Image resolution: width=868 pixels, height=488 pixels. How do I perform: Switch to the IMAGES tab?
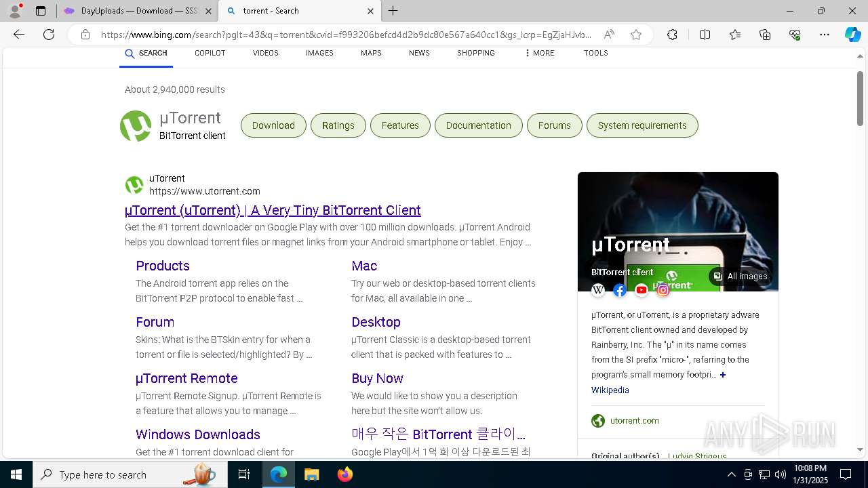tap(319, 54)
